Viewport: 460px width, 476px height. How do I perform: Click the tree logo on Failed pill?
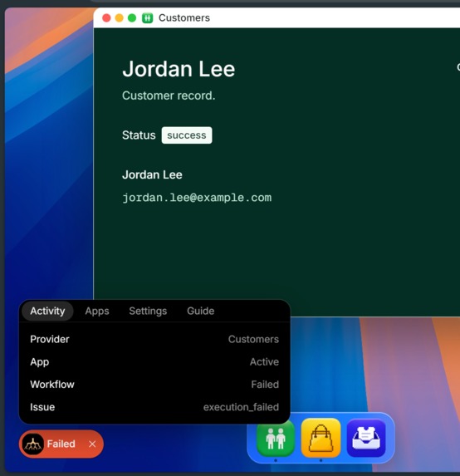[33, 444]
